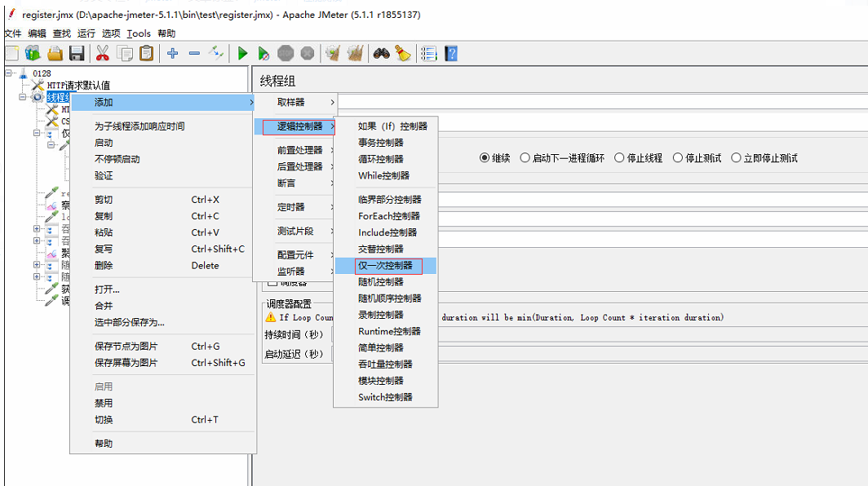The height and width of the screenshot is (486, 868).
Task: Click the Cut scissors toolbar icon
Action: click(103, 54)
